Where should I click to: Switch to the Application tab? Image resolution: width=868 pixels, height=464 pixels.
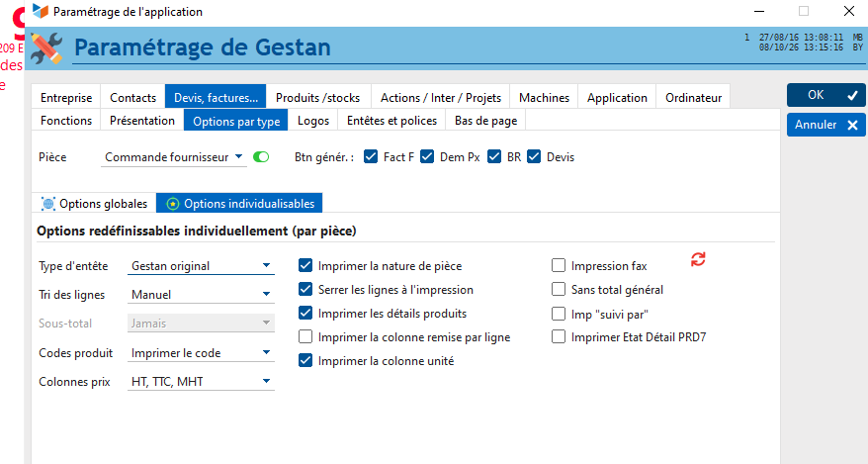point(617,98)
